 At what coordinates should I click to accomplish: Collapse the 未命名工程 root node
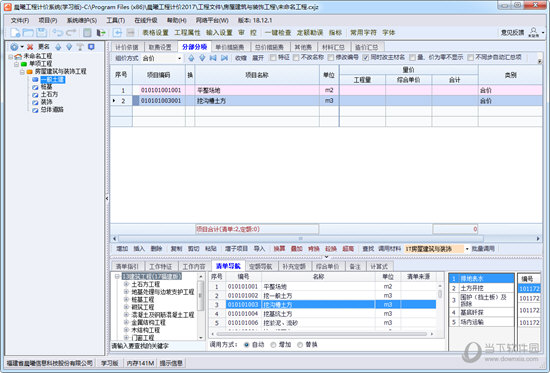click(11, 56)
